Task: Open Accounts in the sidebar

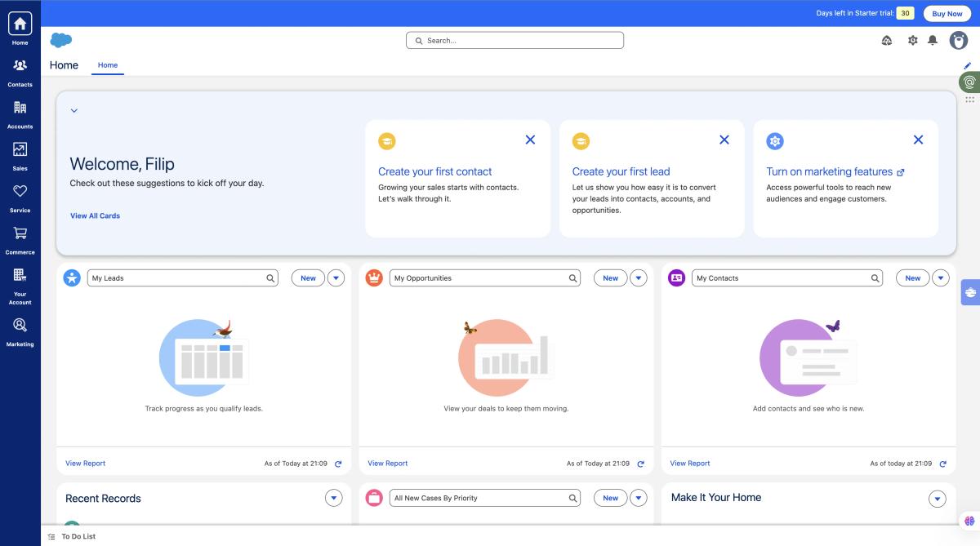Action: 20,114
